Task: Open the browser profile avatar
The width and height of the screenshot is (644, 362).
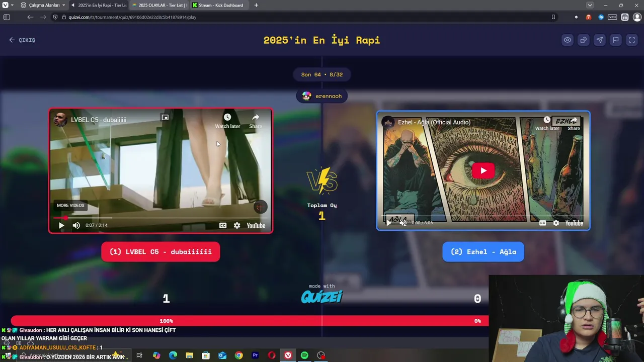Action: pyautogui.click(x=637, y=17)
